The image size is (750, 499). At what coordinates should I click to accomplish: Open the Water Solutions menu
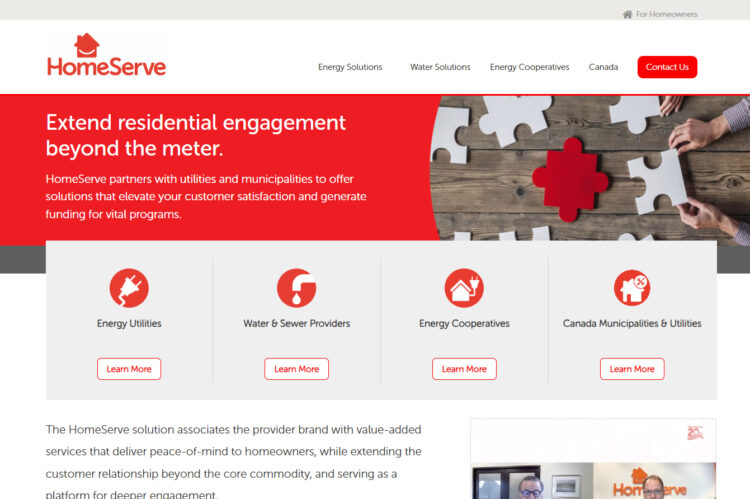pos(440,67)
